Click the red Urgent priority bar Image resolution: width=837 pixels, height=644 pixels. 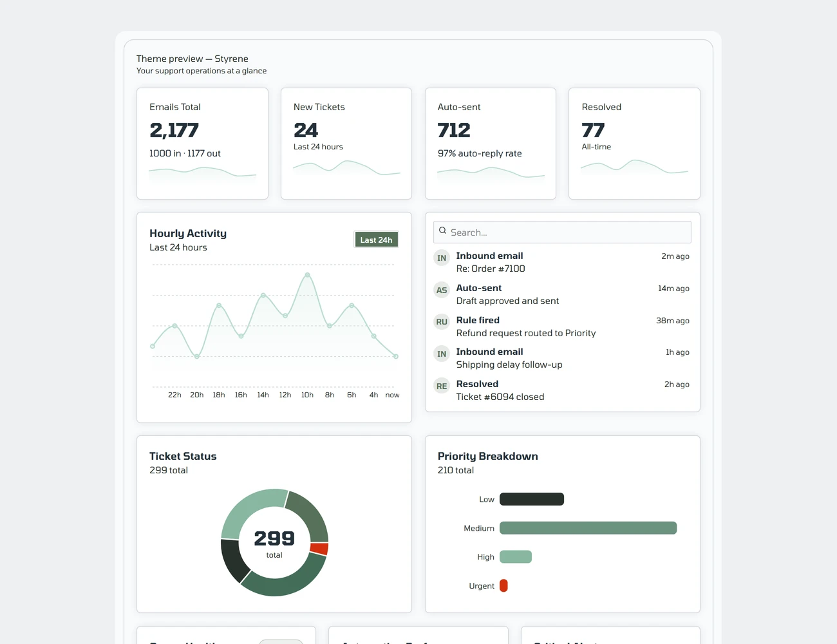[x=503, y=586]
